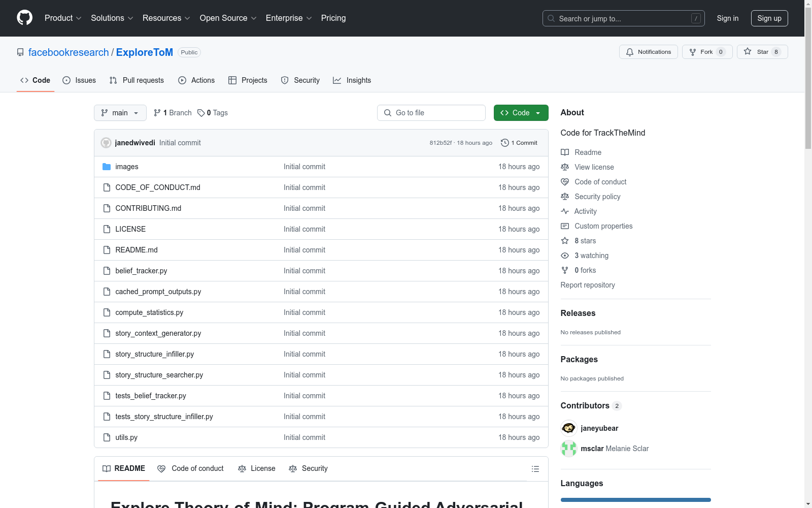Click the images folder icon
Screen dimensions: 812x508
tap(107, 167)
